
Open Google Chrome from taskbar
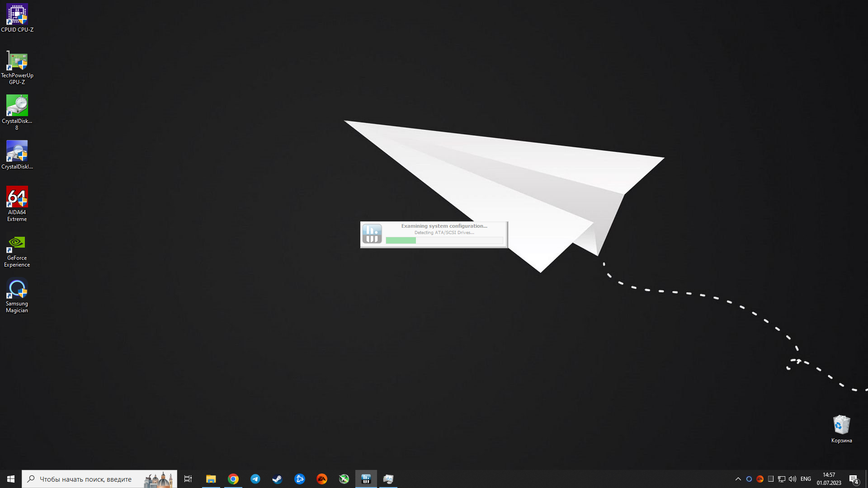[233, 479]
